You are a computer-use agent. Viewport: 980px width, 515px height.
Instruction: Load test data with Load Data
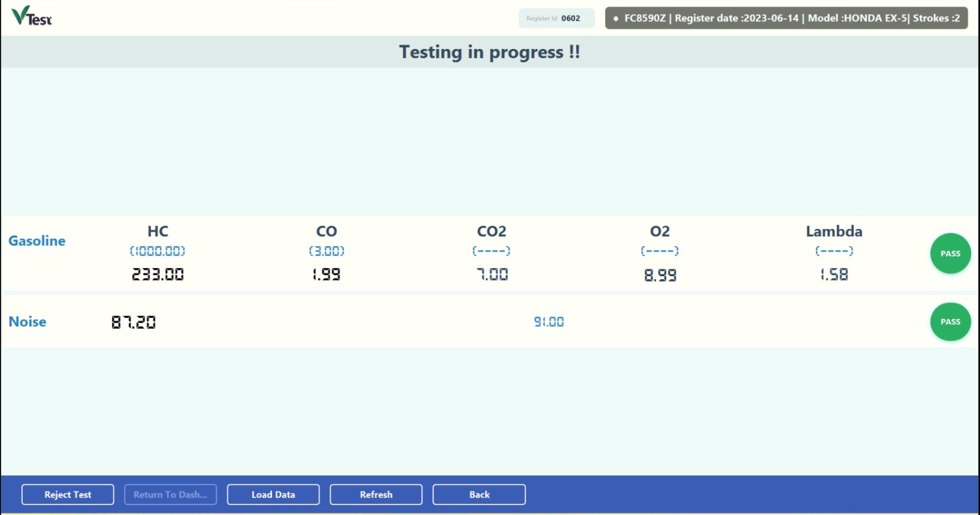273,495
